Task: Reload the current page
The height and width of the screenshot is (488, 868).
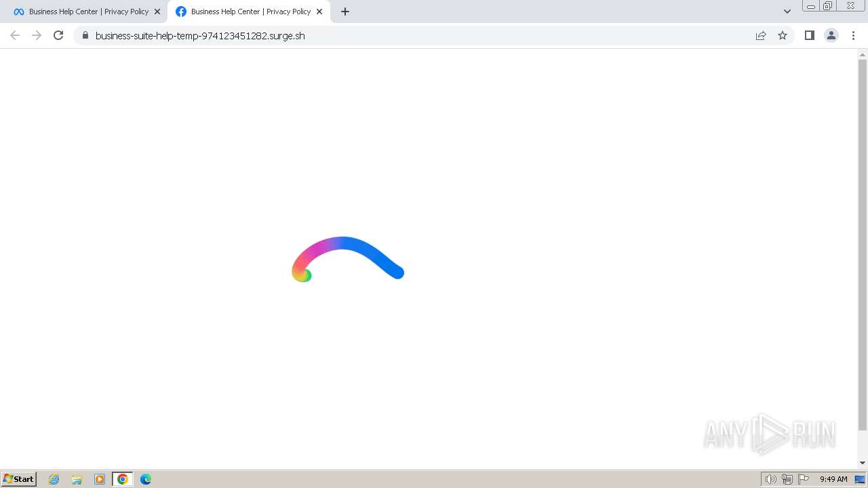Action: pyautogui.click(x=58, y=35)
